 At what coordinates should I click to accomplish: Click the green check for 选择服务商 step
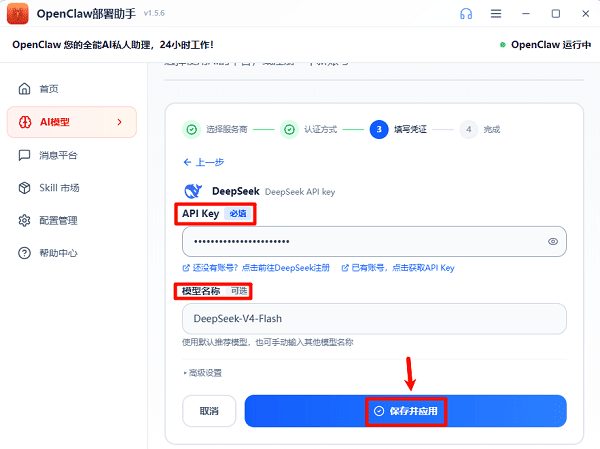(x=192, y=129)
